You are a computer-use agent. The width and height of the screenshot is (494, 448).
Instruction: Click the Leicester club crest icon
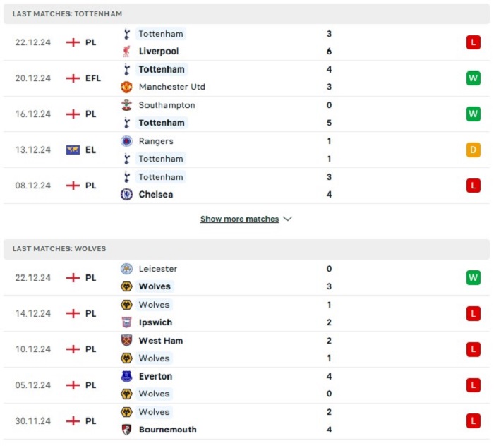pyautogui.click(x=126, y=269)
